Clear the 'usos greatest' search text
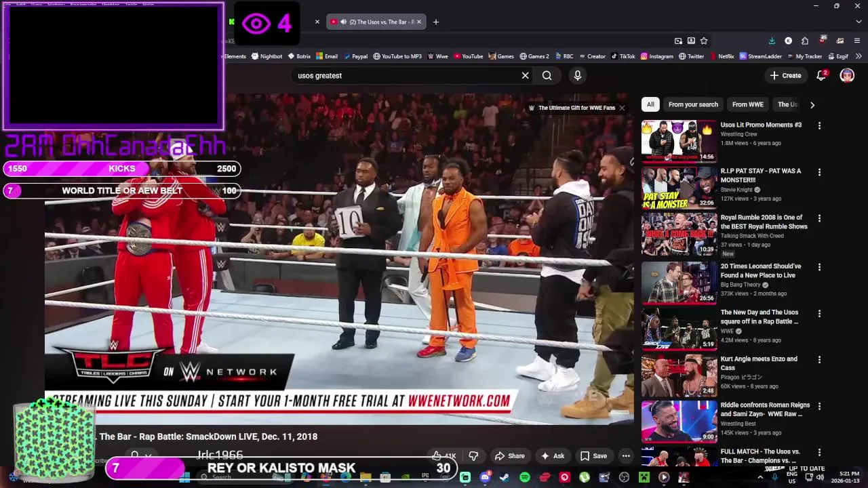This screenshot has height=488, width=868. [x=525, y=76]
